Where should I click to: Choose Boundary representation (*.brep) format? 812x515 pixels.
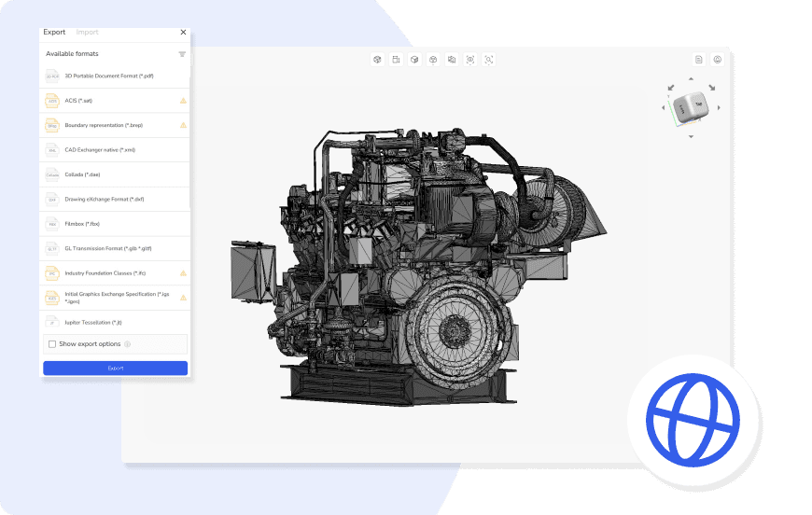pos(115,125)
